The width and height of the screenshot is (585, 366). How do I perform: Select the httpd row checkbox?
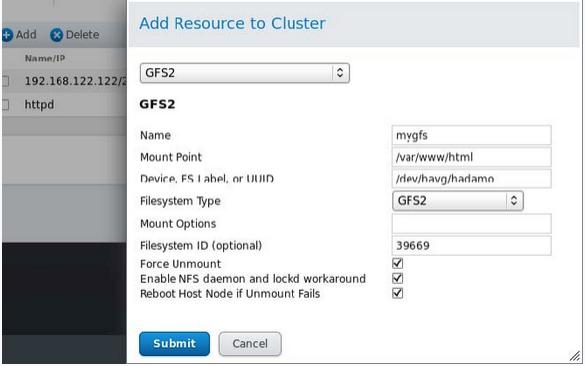(x=5, y=104)
